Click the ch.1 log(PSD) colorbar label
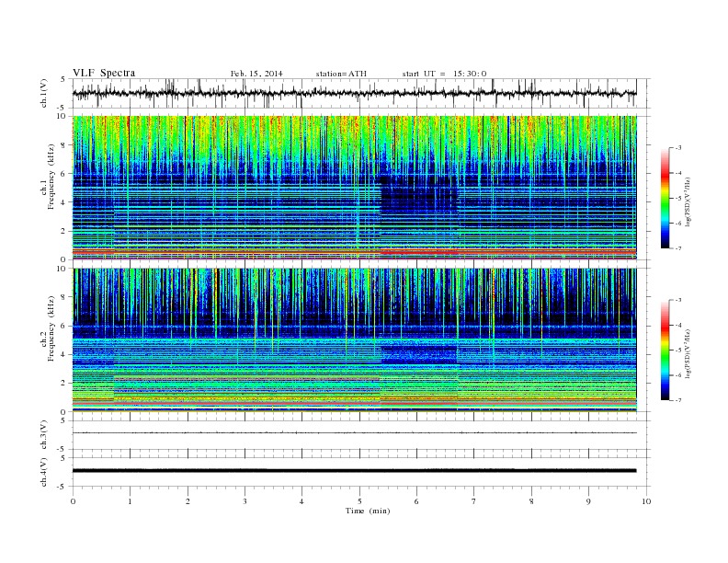The height and width of the screenshot is (563, 728). (688, 201)
